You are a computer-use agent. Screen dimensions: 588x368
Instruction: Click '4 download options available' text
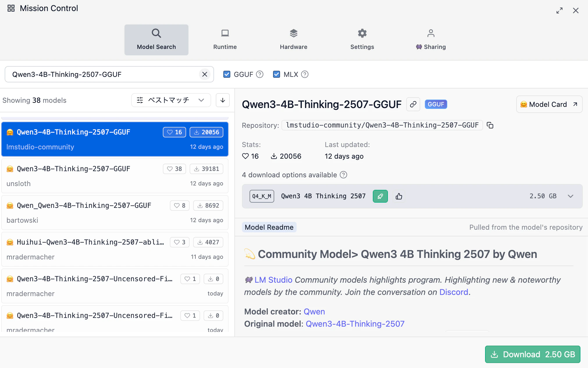(289, 175)
